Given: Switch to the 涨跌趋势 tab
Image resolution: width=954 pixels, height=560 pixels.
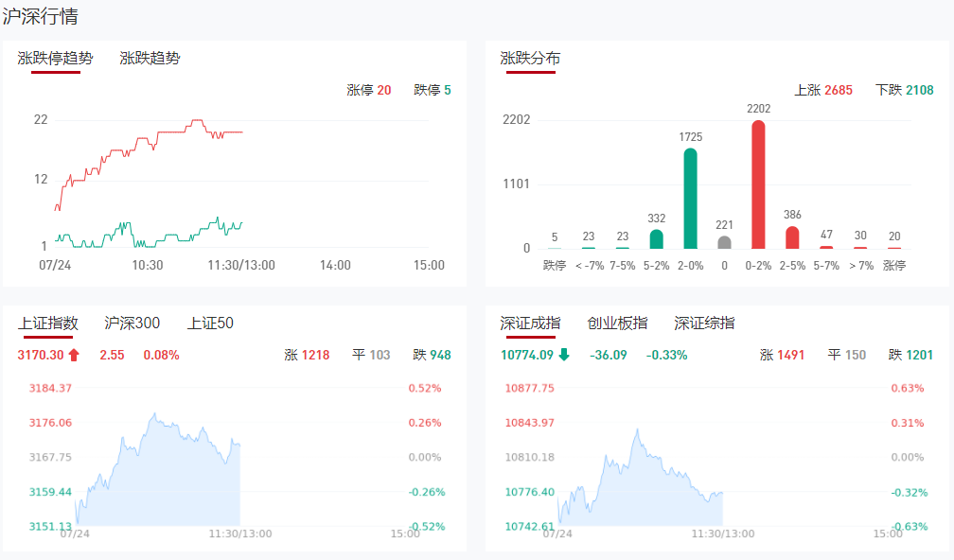Looking at the screenshot, I should pos(150,58).
